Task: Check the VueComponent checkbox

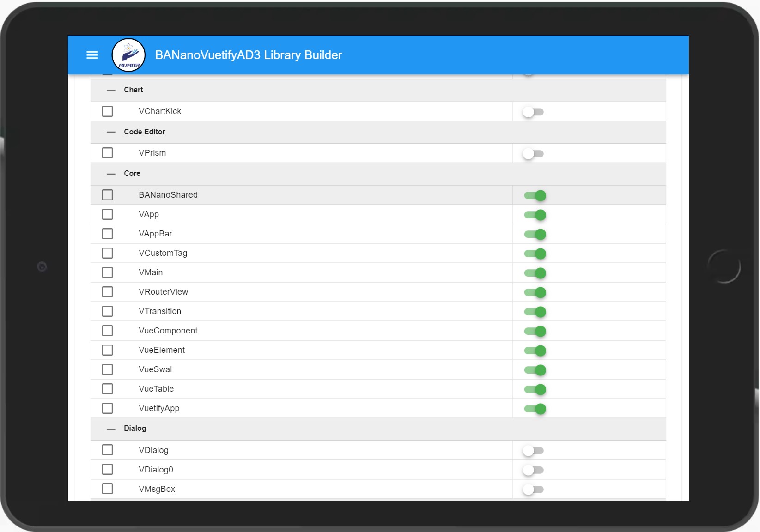Action: 108,330
